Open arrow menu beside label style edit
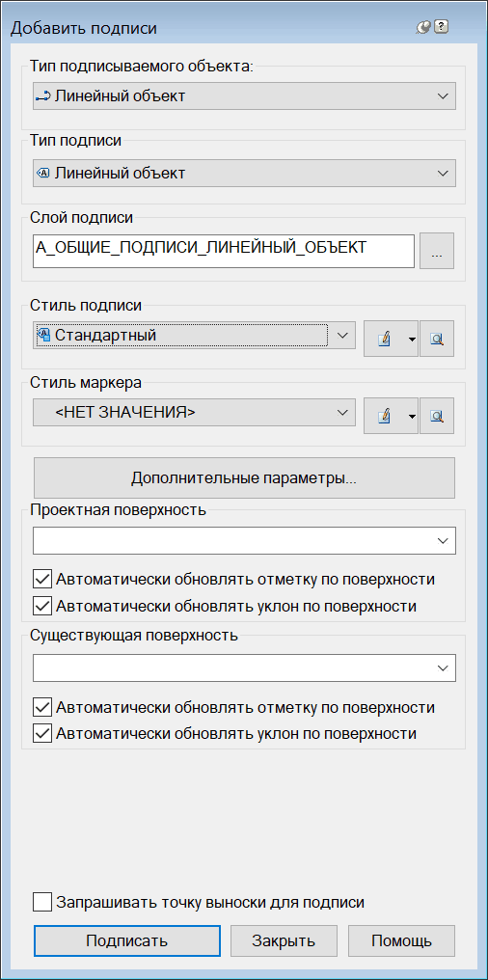This screenshot has height=980, width=488. click(412, 339)
